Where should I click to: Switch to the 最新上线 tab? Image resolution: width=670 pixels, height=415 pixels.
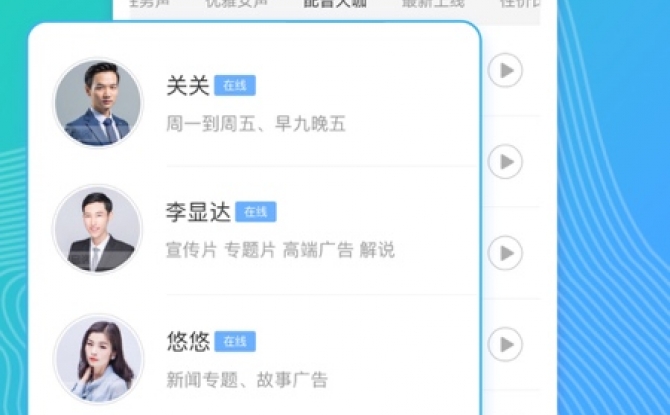pos(433,3)
